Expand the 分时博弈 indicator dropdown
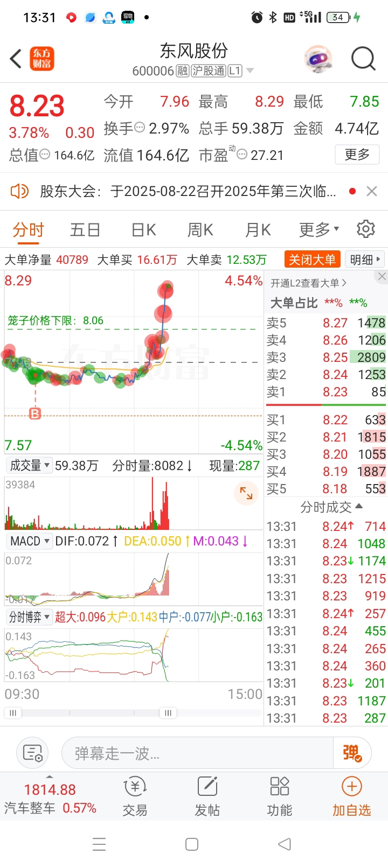Viewport: 388px width, 868px height. [30, 617]
